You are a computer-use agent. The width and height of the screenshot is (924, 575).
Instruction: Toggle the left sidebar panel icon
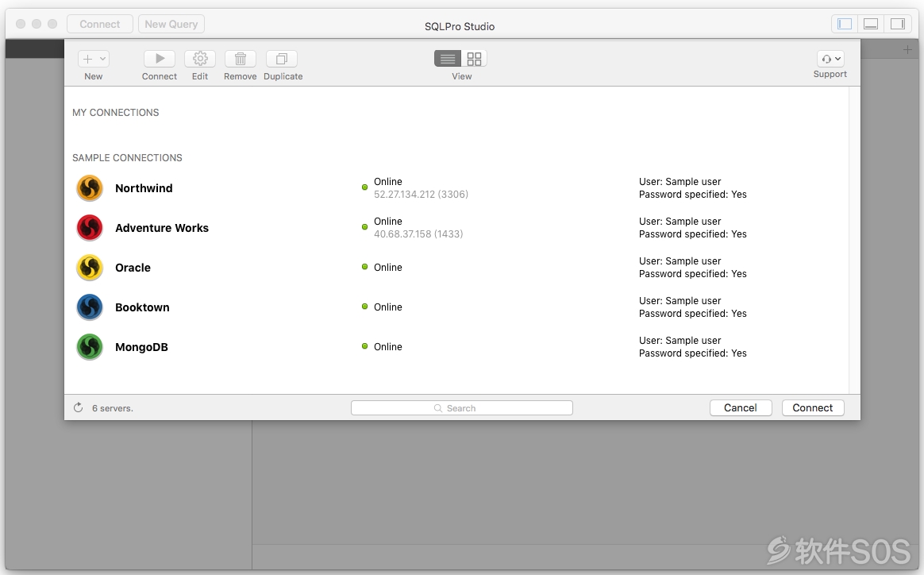(x=845, y=24)
